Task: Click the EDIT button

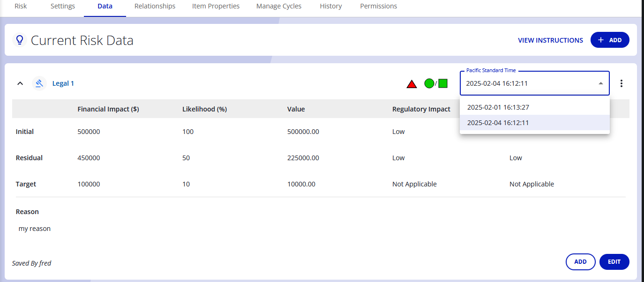Action: pyautogui.click(x=614, y=262)
